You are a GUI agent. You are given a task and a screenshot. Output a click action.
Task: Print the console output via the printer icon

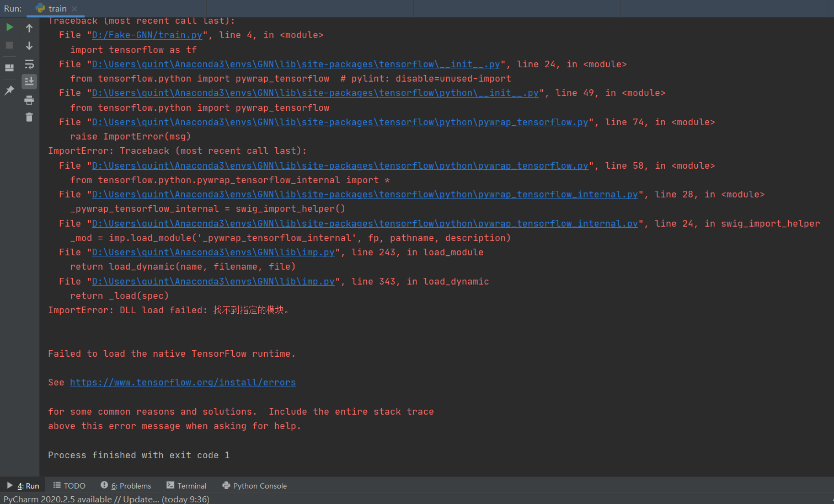coord(29,100)
